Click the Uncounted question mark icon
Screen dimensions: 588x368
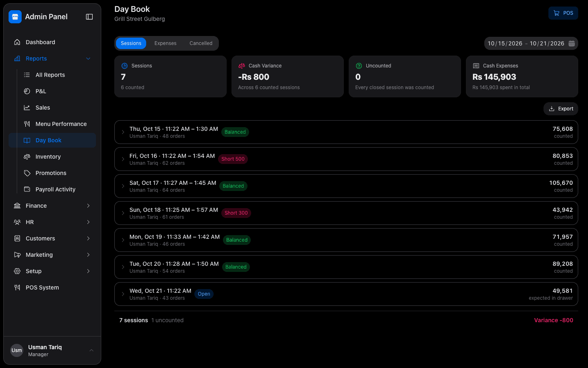point(359,66)
